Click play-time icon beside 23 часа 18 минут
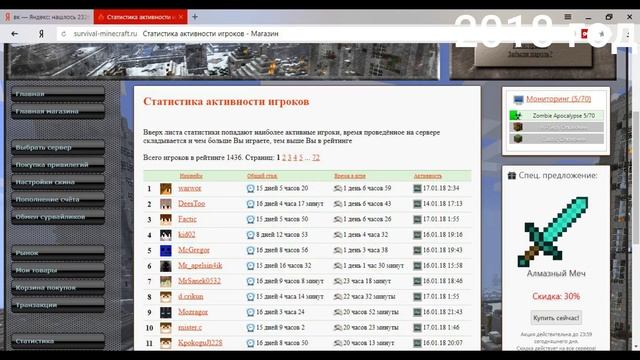Screen dimensions: 640x360 coord(338,281)
